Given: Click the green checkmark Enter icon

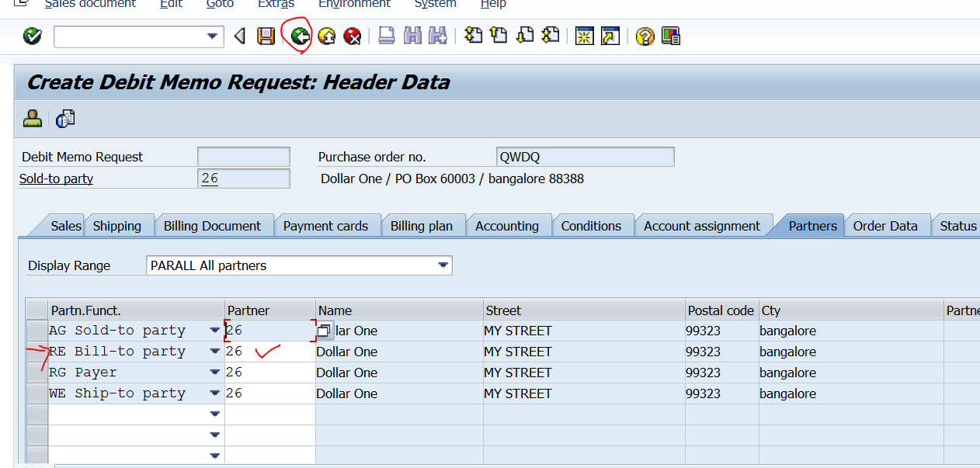Looking at the screenshot, I should coord(32,36).
